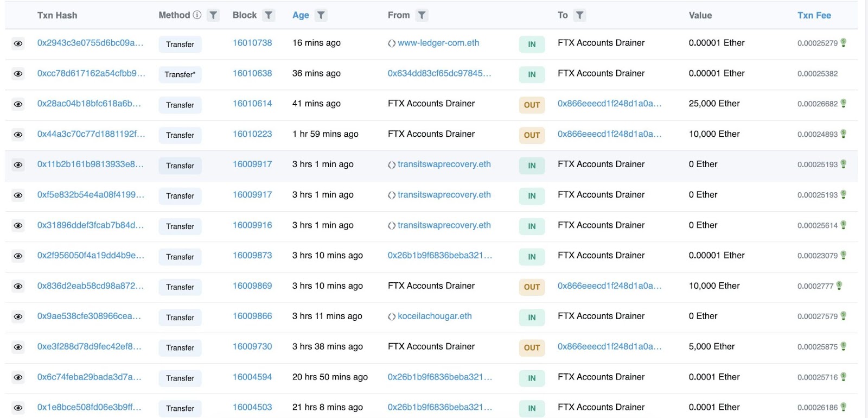Select the fee value 0.00025382
Image resolution: width=868 pixels, height=418 pixels.
(x=818, y=74)
